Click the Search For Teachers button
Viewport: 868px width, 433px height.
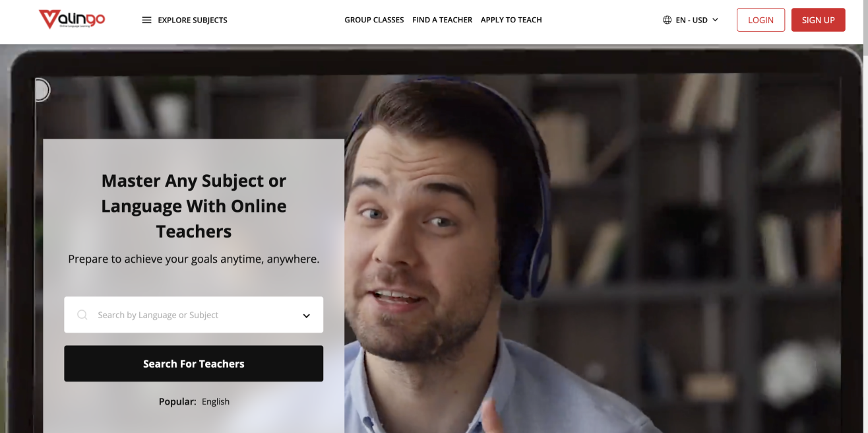point(193,363)
